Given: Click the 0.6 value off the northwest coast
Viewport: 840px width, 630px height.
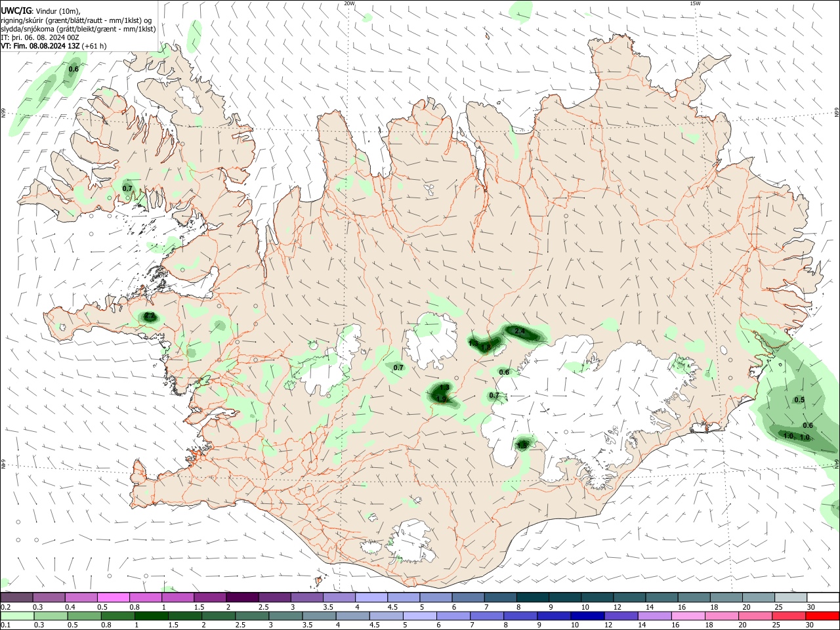Looking at the screenshot, I should tap(73, 69).
